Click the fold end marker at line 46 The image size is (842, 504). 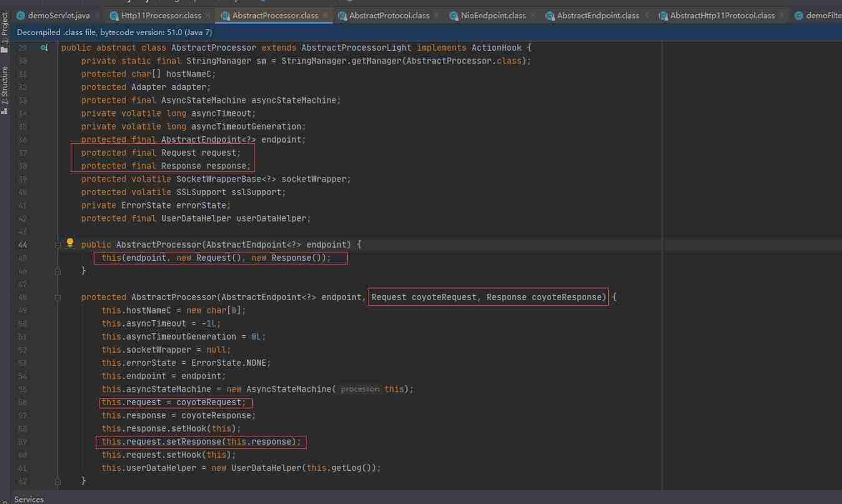pos(58,271)
